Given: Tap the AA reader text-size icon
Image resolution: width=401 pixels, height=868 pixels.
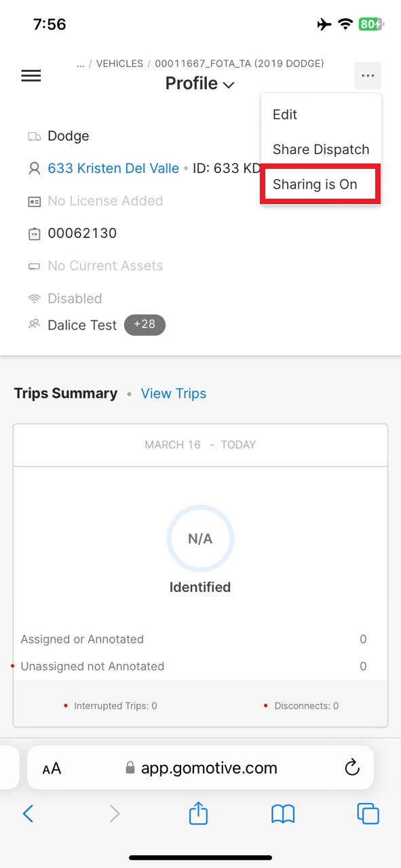Looking at the screenshot, I should click(52, 768).
